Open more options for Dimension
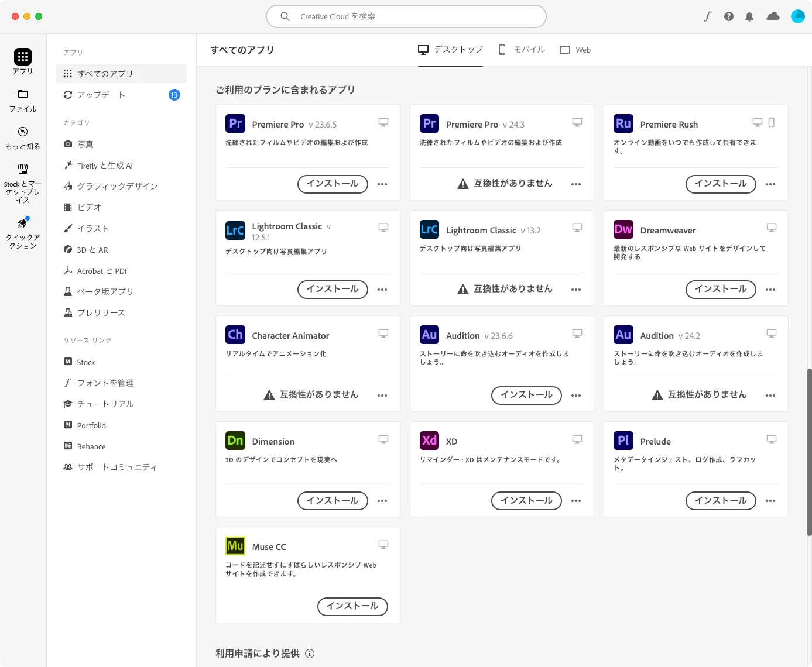The image size is (812, 667). coord(382,501)
